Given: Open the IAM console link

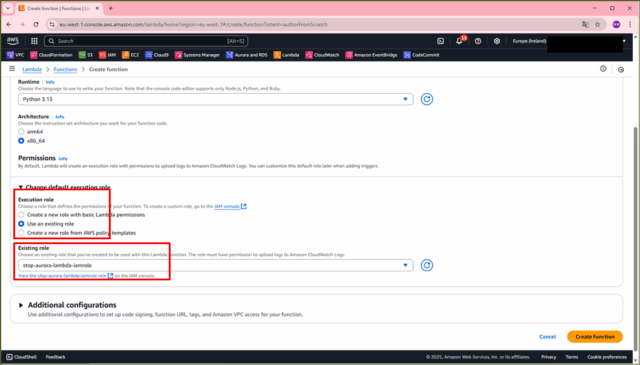Looking at the screenshot, I should [x=230, y=207].
